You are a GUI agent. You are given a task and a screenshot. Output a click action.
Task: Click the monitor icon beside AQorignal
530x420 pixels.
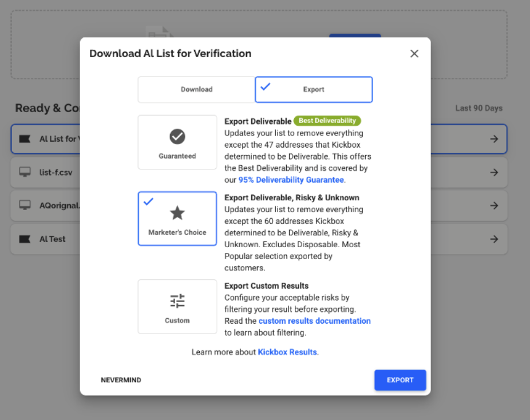25,205
